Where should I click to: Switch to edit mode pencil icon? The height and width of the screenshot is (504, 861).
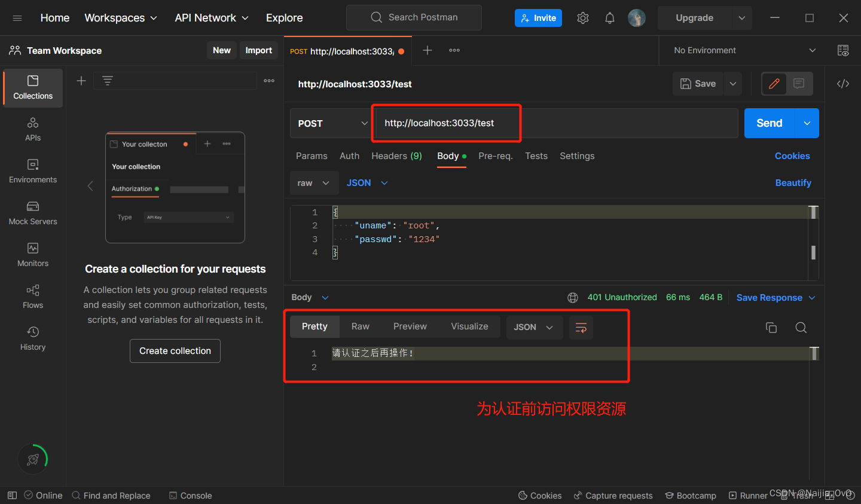click(774, 84)
